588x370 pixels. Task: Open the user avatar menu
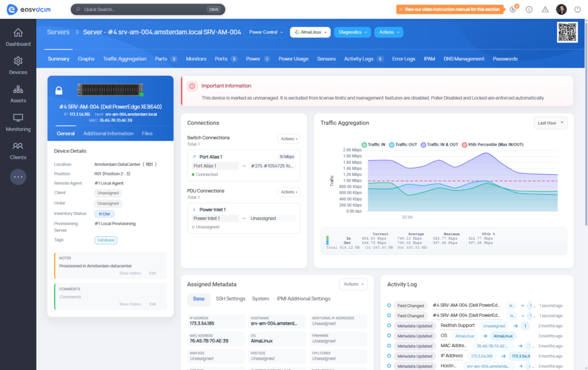tap(561, 9)
